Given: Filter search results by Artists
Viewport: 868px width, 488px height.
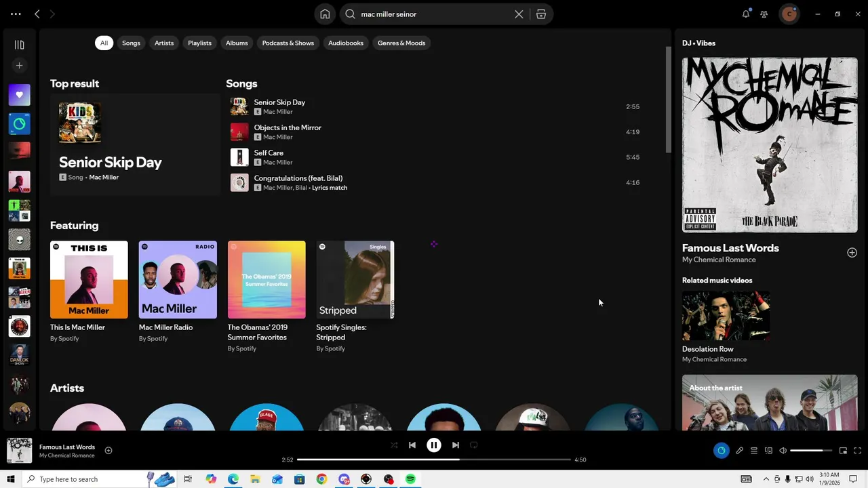Looking at the screenshot, I should 164,43.
